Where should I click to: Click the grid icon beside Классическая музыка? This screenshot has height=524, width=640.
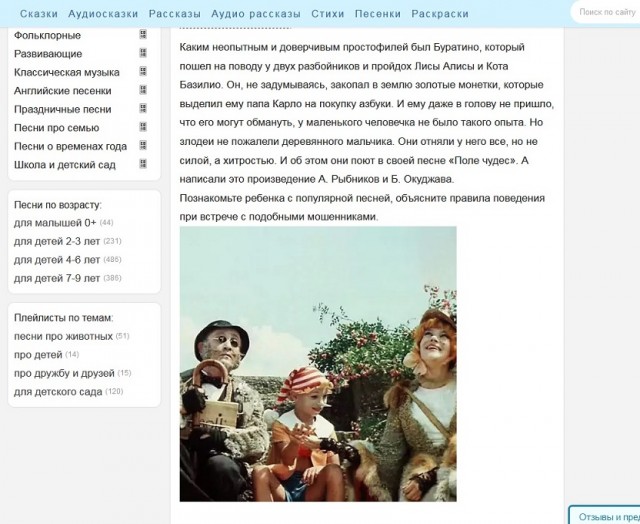click(x=143, y=71)
